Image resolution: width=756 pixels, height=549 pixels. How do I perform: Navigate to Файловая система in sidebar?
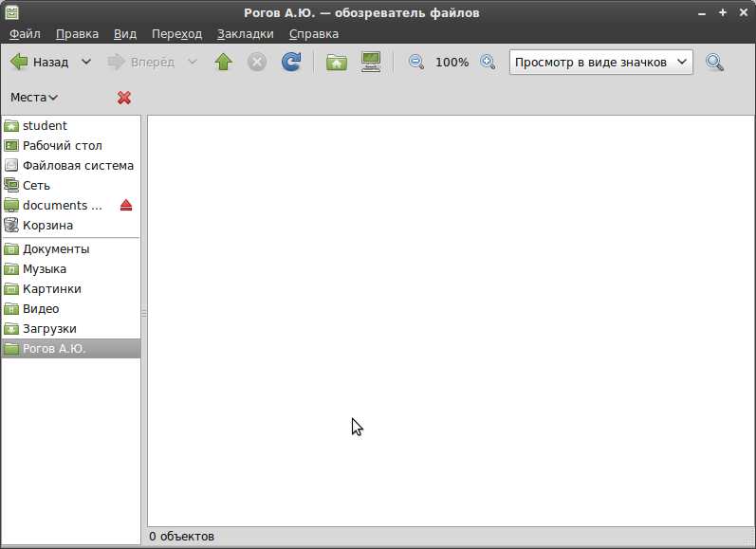(x=78, y=166)
